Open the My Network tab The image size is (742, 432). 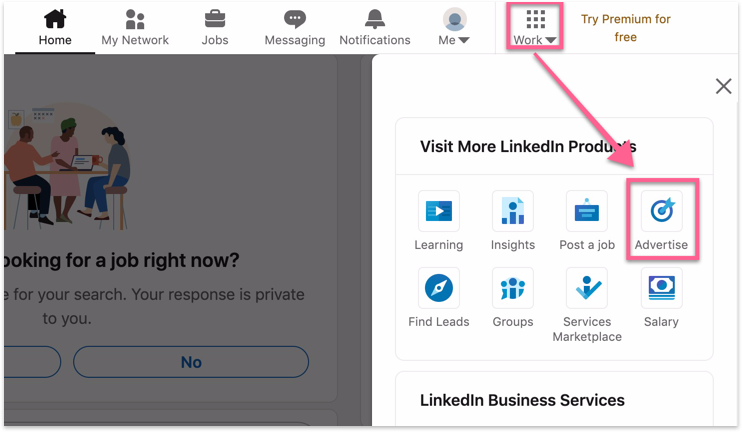(x=135, y=27)
